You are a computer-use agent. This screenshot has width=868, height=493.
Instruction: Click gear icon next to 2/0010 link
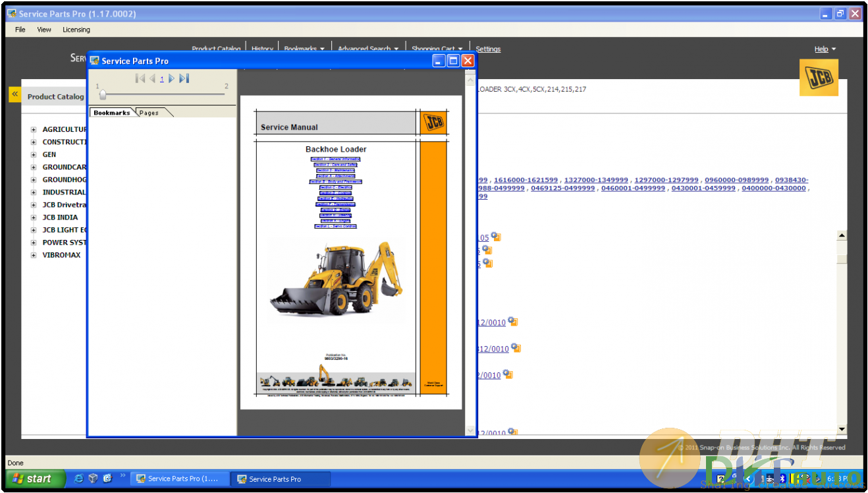507,374
